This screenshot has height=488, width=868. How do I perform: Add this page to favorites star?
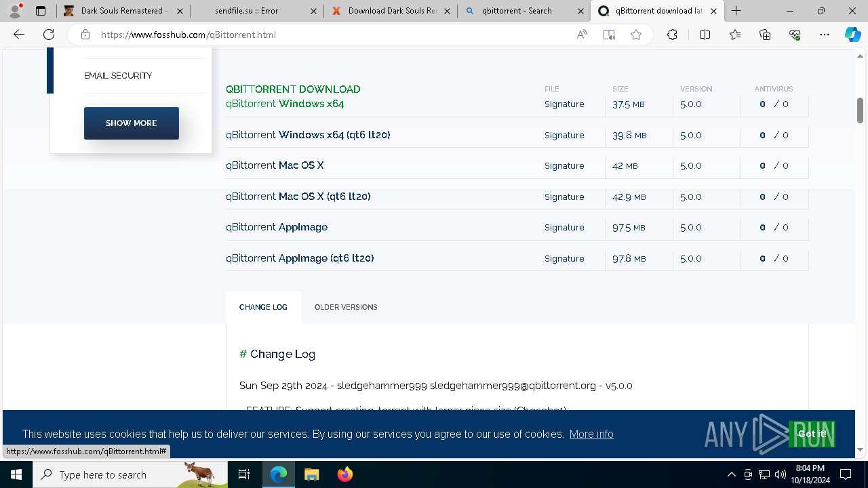pyautogui.click(x=636, y=35)
